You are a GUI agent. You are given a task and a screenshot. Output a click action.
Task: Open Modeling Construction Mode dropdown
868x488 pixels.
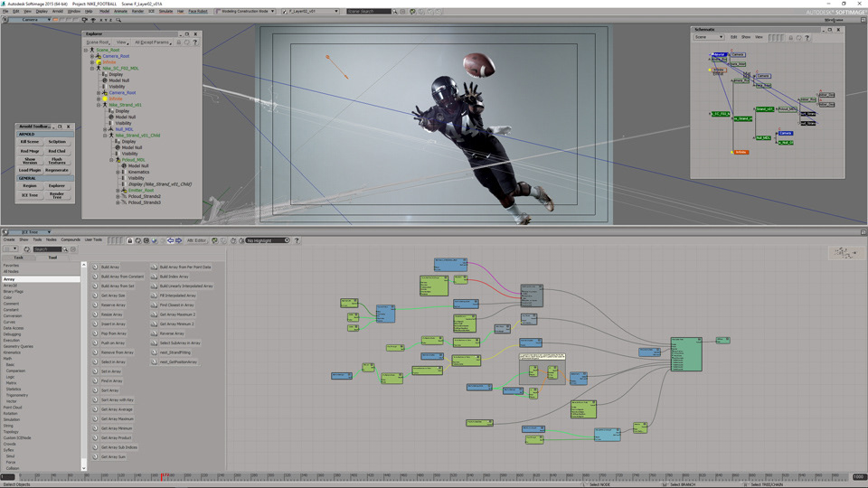245,12
